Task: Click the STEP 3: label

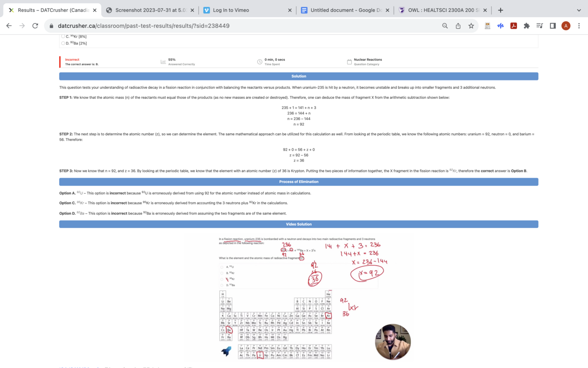Action: 66,171
